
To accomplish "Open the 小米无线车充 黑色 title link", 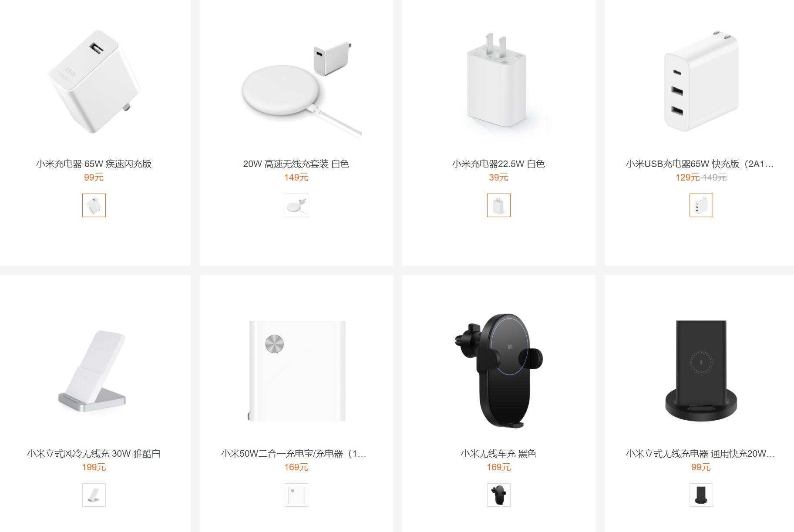I will (499, 454).
